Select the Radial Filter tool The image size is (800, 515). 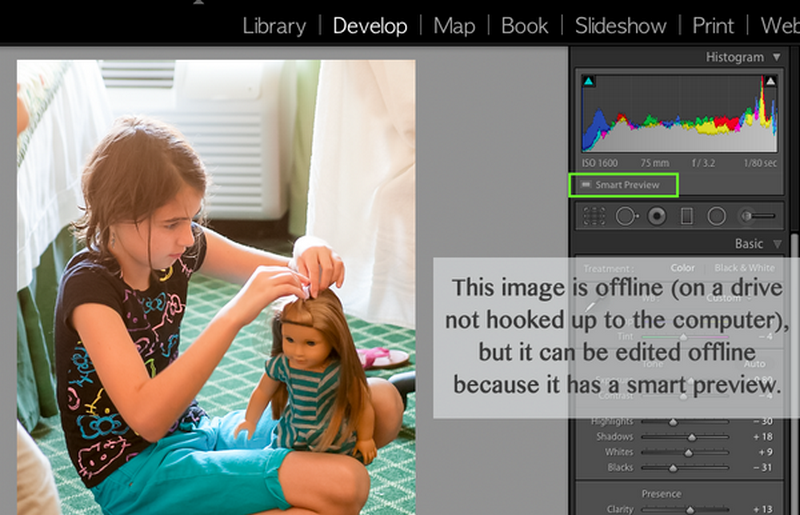coord(716,216)
